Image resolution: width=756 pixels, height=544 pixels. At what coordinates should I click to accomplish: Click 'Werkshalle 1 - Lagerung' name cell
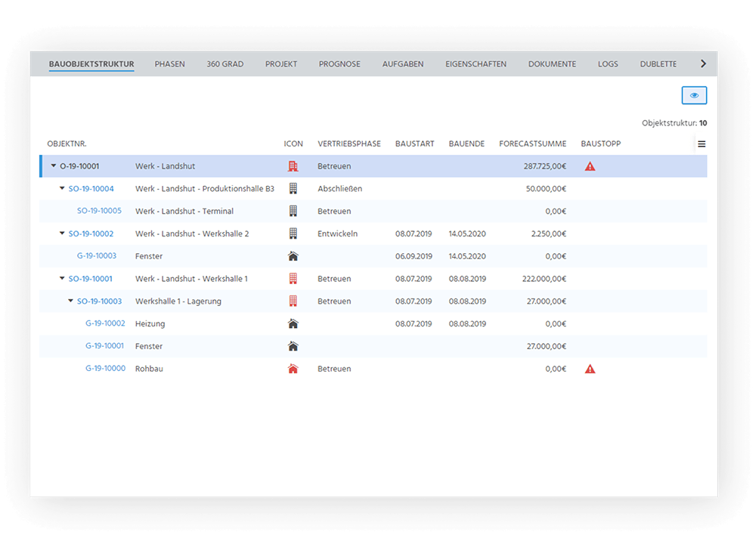pos(178,301)
